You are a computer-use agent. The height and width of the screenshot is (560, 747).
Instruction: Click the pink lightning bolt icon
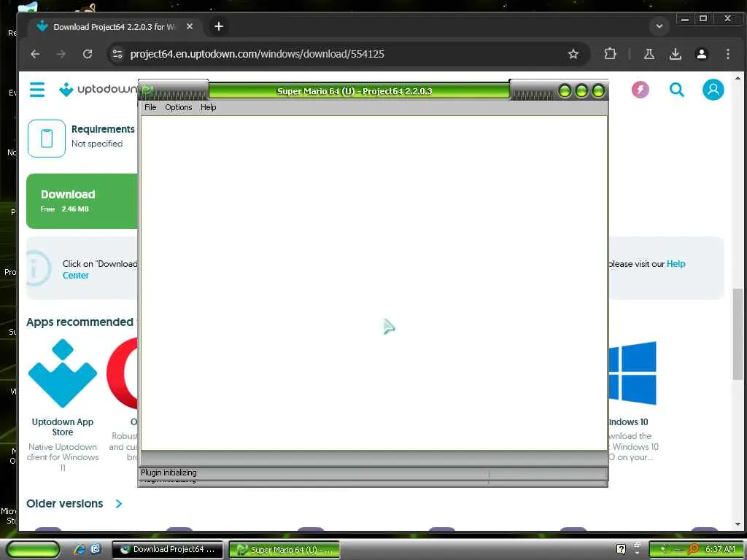click(640, 90)
